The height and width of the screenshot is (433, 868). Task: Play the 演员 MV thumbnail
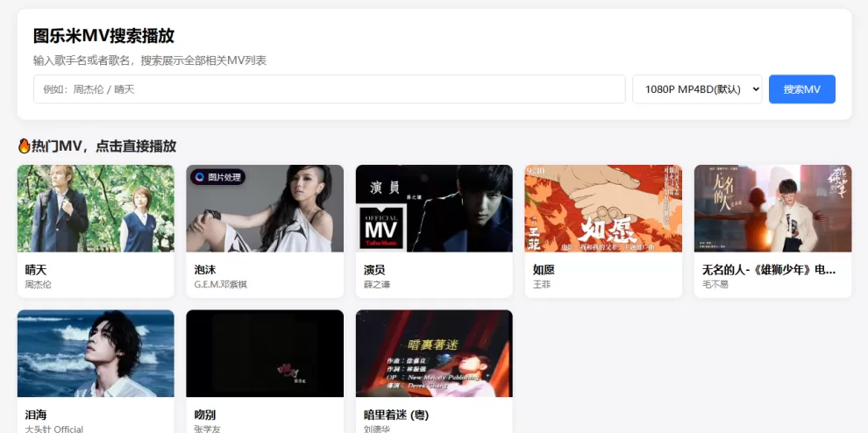pos(434,209)
